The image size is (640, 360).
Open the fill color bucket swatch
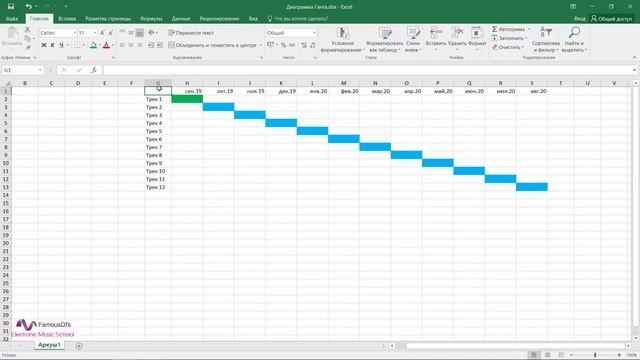tap(93, 45)
